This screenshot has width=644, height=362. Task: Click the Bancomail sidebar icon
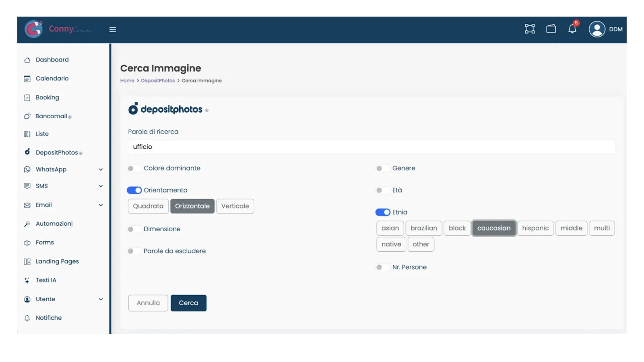coord(27,116)
